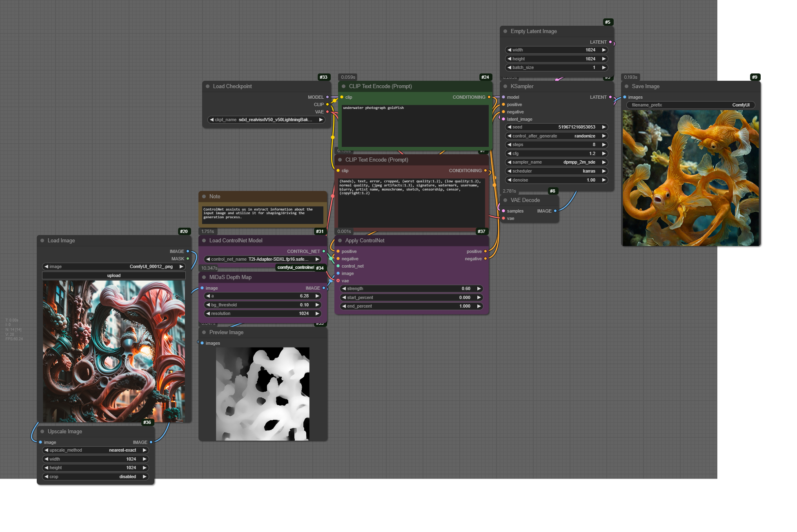This screenshot has height=532, width=797.
Task: Click the MODEL output socket on Load Checkpoint
Action: 327,97
